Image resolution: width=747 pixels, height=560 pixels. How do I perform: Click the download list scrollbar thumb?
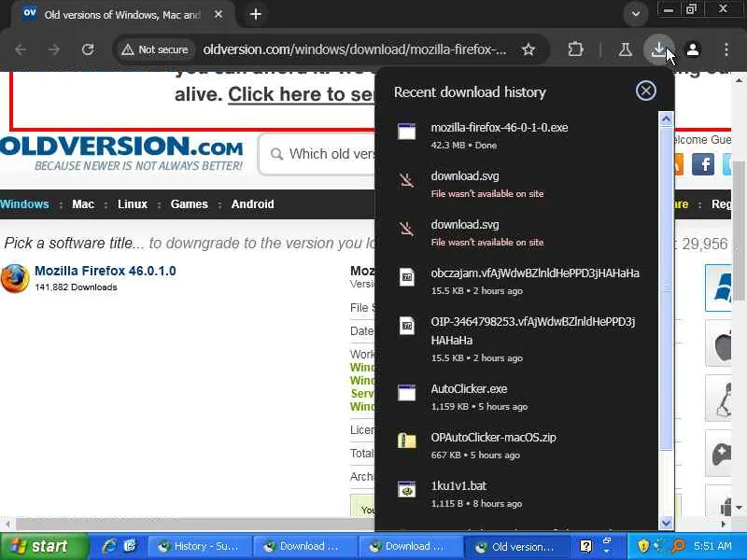(x=666, y=288)
